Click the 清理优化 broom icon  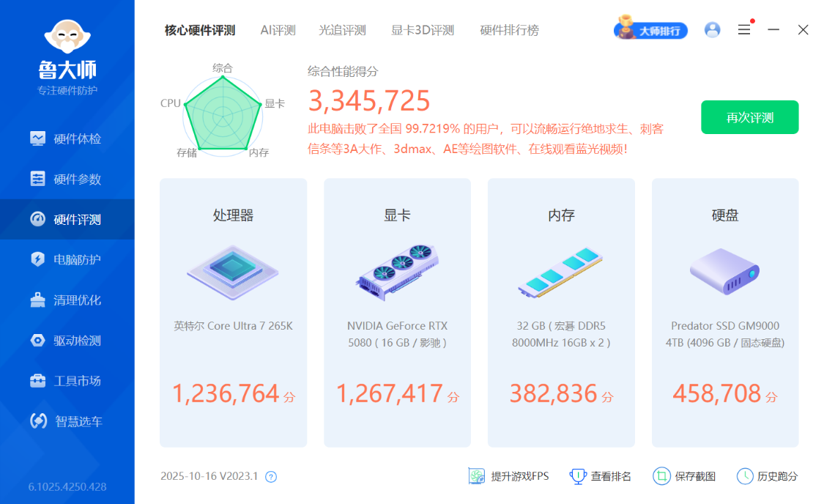38,300
